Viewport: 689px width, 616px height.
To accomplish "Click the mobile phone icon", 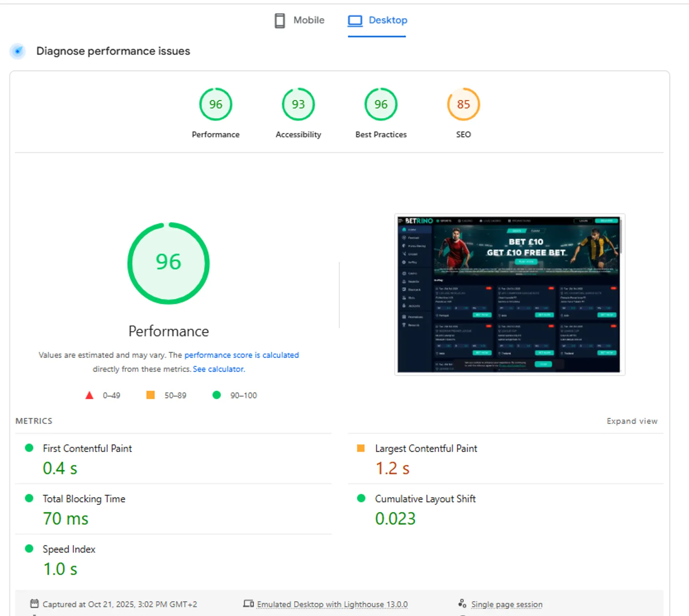I will click(x=279, y=20).
